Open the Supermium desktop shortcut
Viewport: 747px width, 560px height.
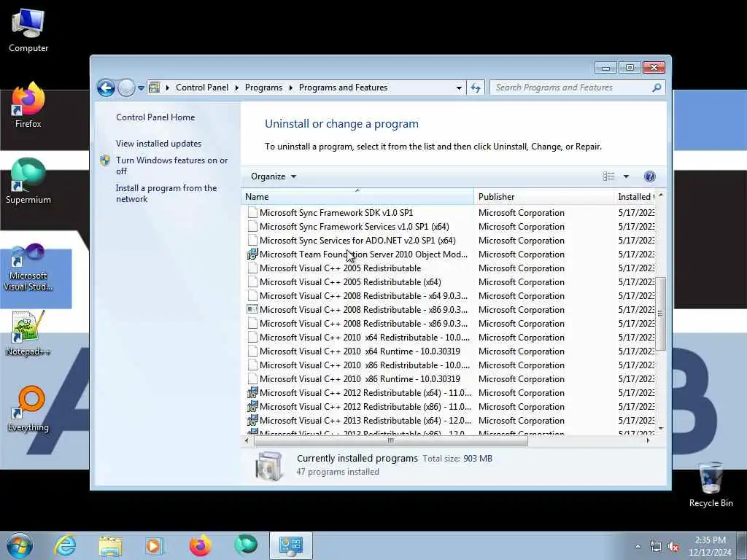coord(28,182)
